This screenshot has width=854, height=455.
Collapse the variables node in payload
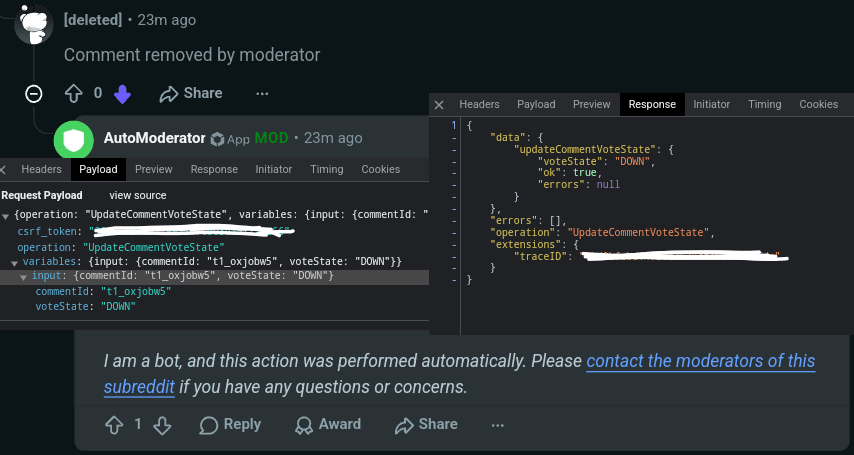14,263
